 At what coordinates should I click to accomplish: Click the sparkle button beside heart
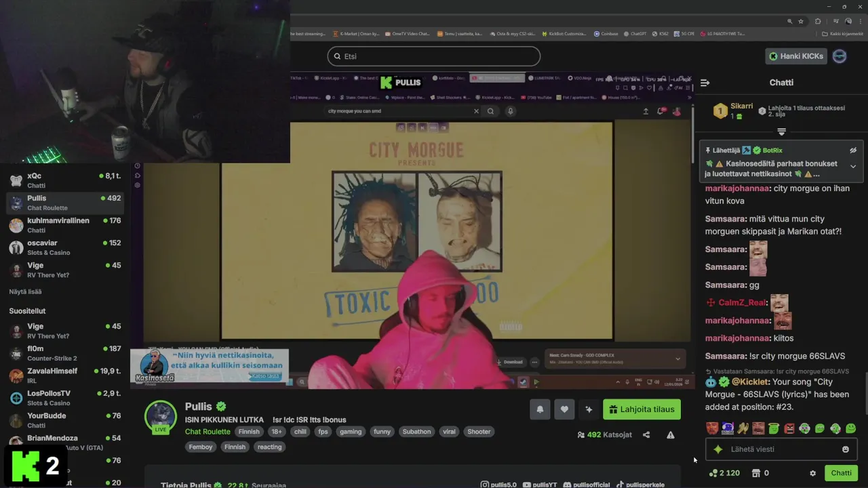tap(589, 409)
